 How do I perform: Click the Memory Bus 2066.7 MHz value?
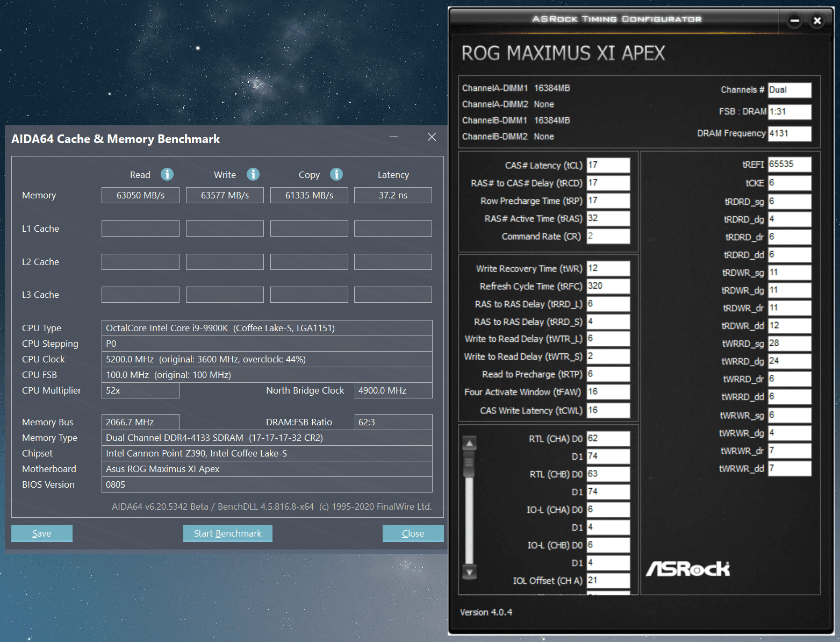coord(140,422)
